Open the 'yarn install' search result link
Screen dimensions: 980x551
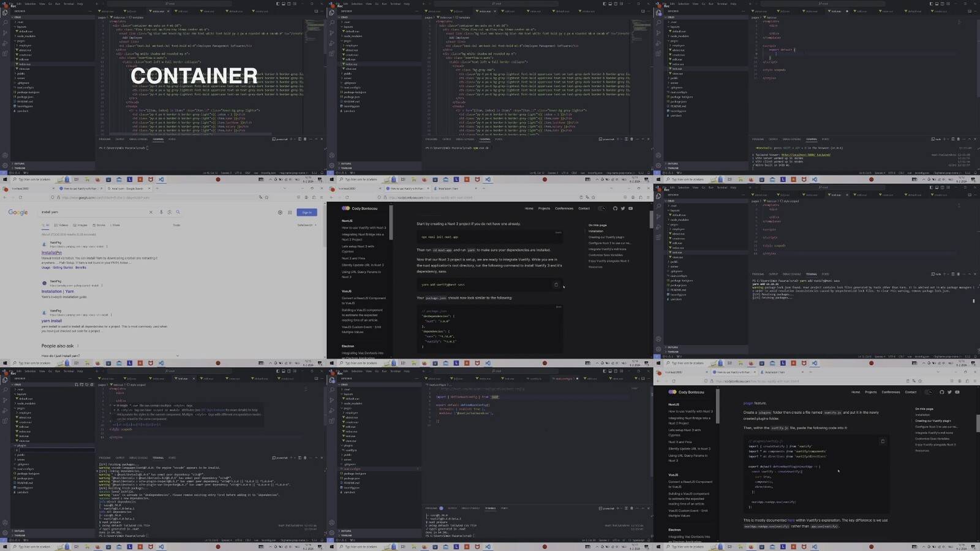[x=51, y=321]
